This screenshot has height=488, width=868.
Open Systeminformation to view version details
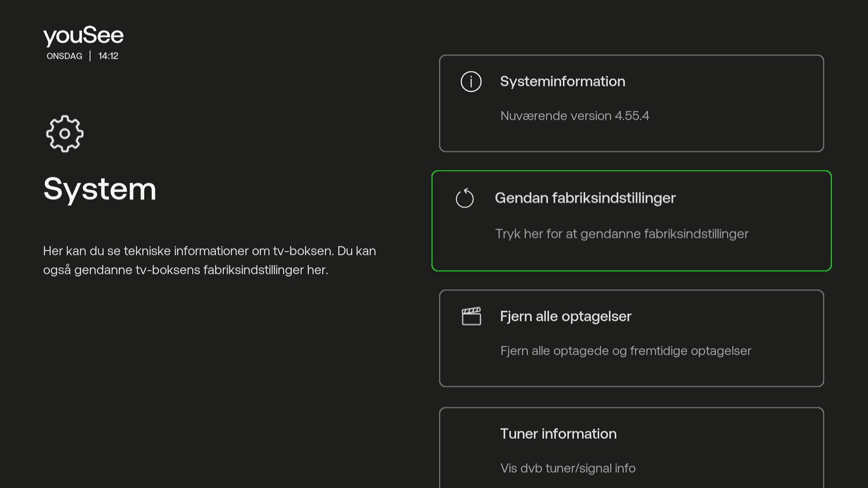631,103
